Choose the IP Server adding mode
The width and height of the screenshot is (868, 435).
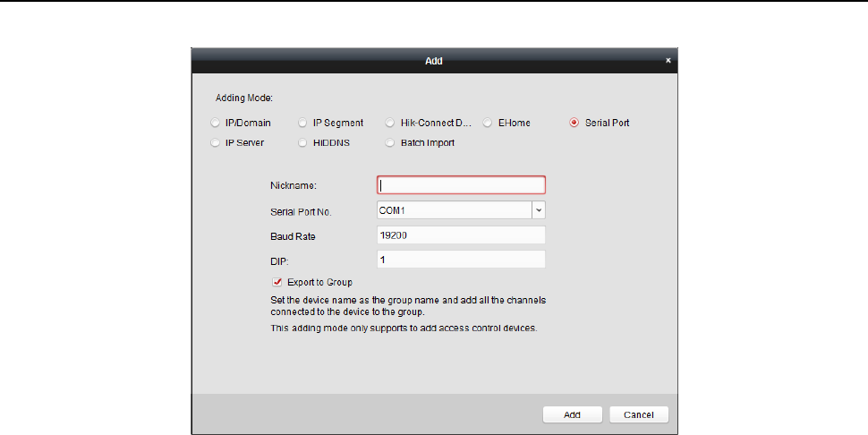[214, 142]
